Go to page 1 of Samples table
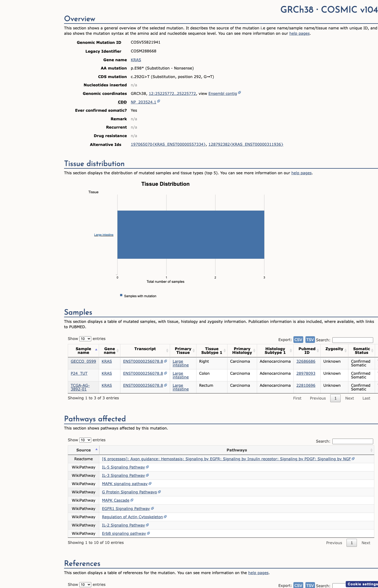The width and height of the screenshot is (378, 588). (336, 398)
